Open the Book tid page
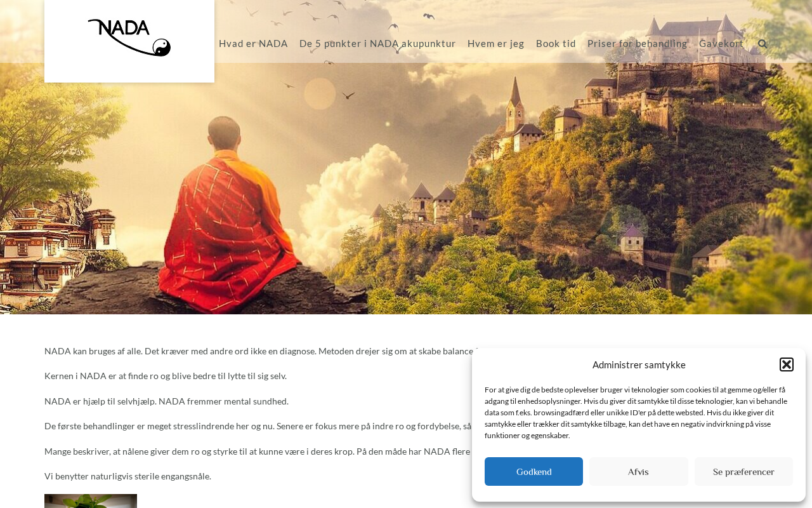 click(556, 43)
